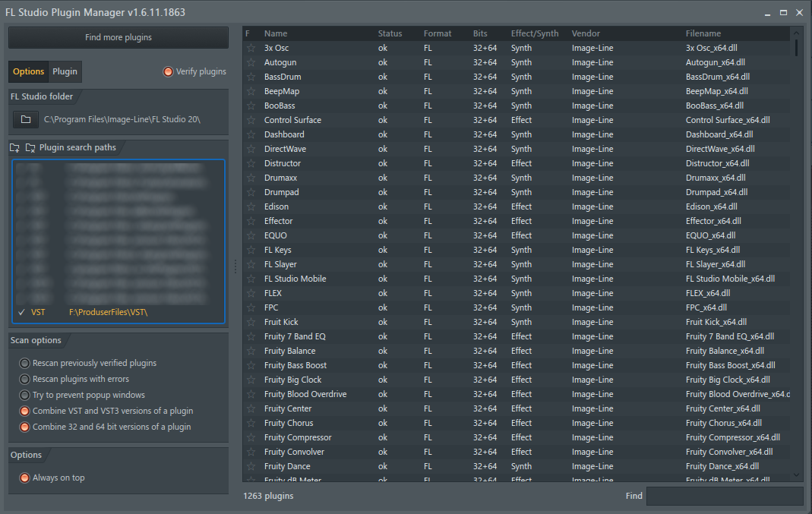This screenshot has height=514, width=812.
Task: Select the Fruity Bass Boost row
Action: (x=517, y=365)
